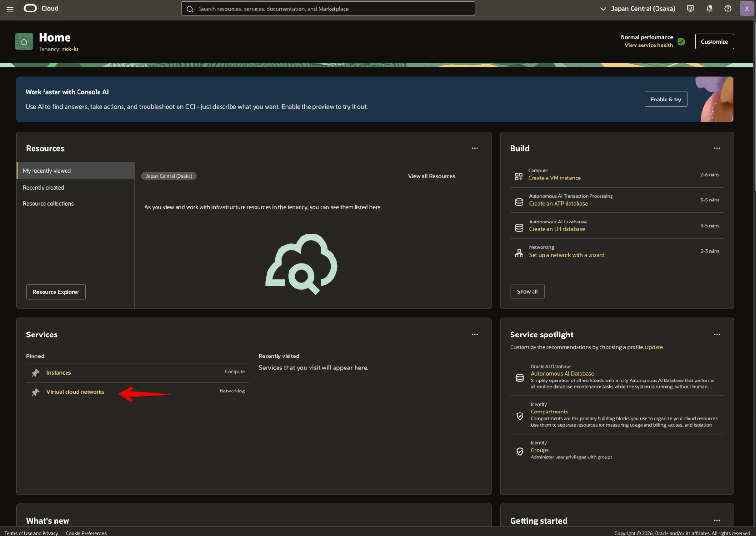Open the hamburger navigation menu
The height and width of the screenshot is (536, 756).
point(10,9)
